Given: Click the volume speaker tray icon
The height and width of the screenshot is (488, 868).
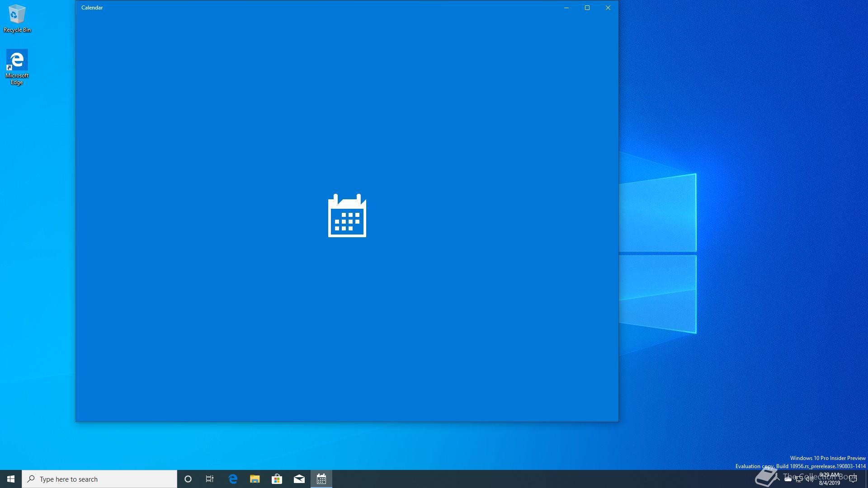Looking at the screenshot, I should point(810,479).
